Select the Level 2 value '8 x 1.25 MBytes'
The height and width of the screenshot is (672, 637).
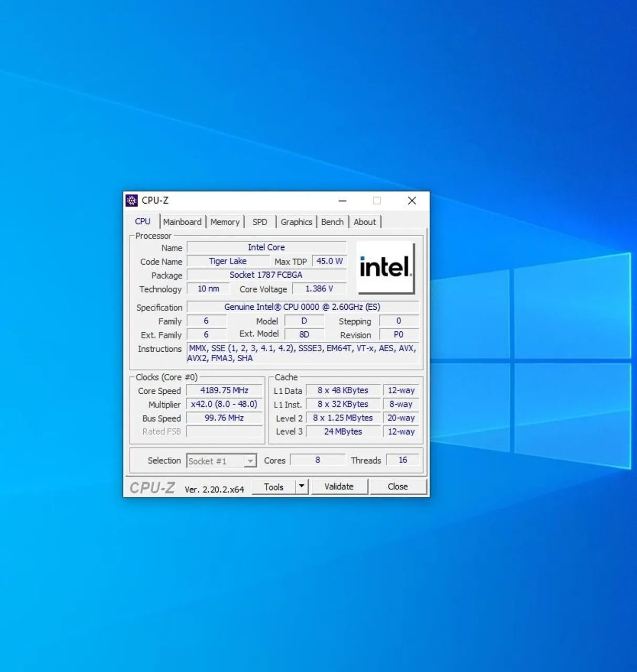343,418
